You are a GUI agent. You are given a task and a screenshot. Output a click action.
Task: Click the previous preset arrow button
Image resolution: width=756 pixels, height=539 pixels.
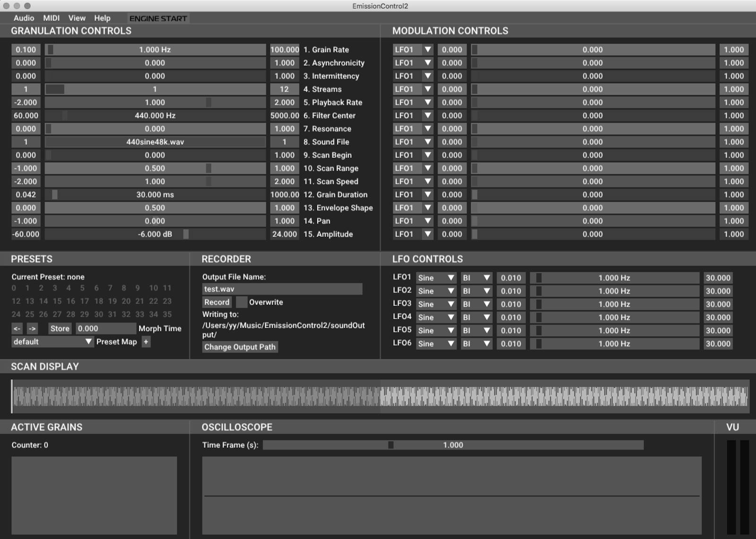[17, 329]
